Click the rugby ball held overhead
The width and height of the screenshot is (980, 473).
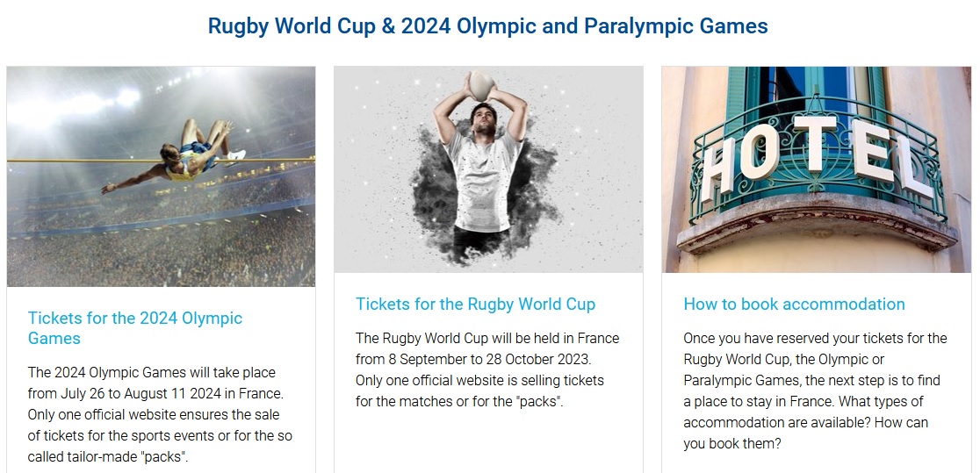coord(482,85)
